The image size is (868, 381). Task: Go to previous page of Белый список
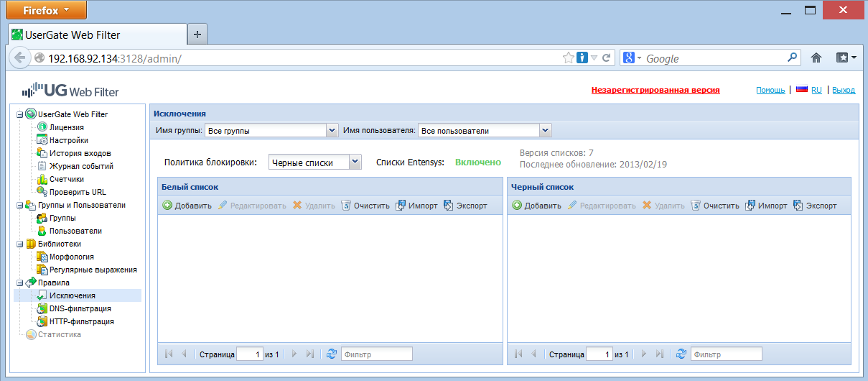pos(184,354)
